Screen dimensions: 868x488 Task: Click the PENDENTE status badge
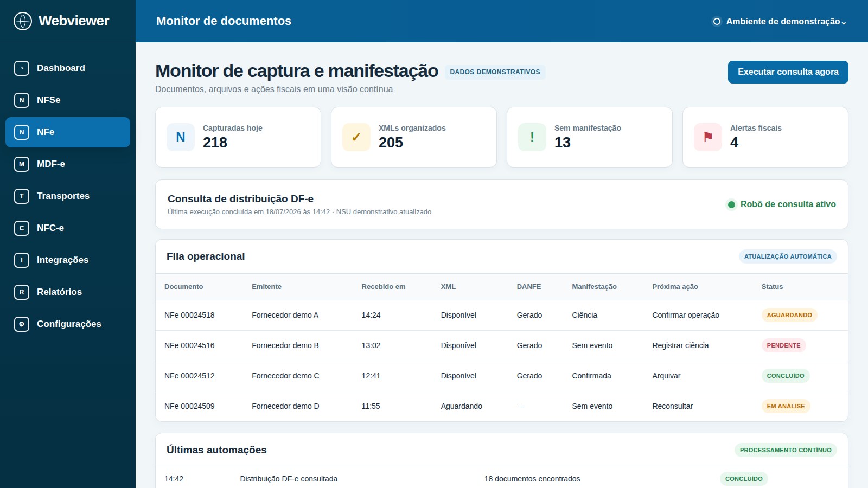click(x=783, y=345)
